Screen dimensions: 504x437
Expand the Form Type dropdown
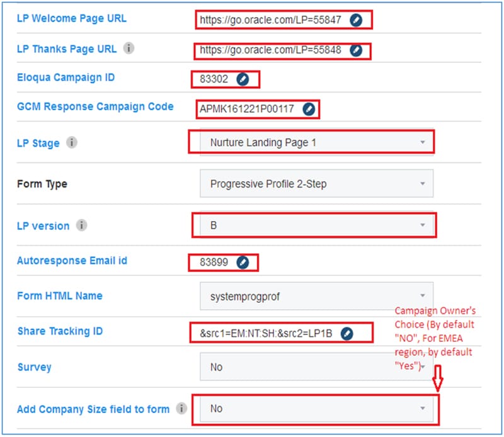click(316, 183)
